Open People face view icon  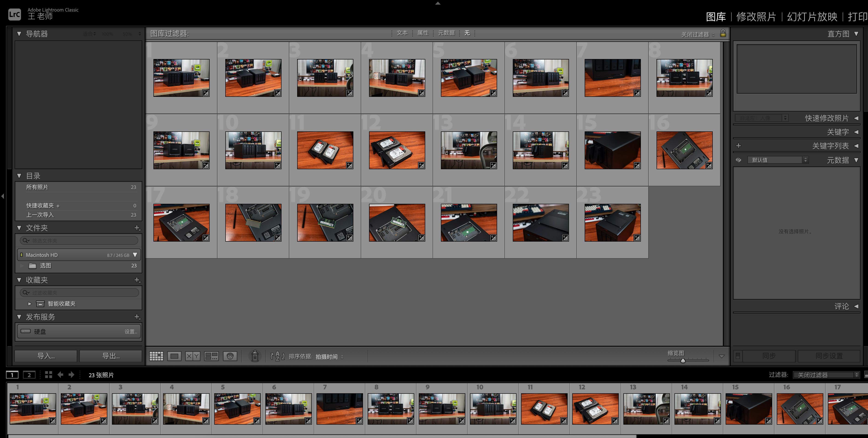[x=230, y=356]
